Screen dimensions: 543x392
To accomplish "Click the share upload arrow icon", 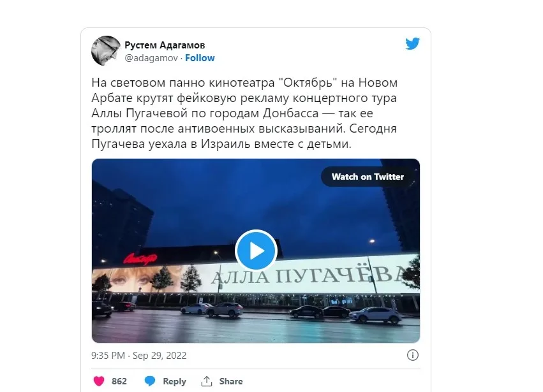I will coord(207,381).
